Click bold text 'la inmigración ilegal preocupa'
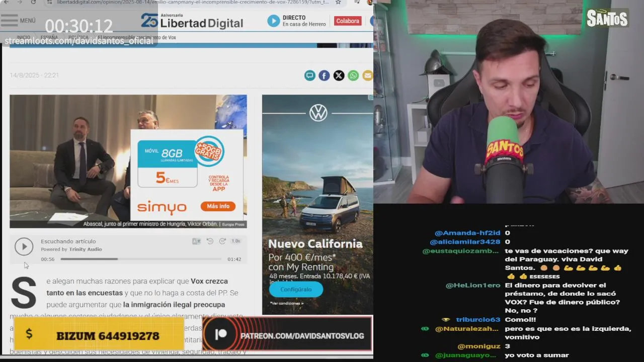The width and height of the screenshot is (644, 362). click(174, 304)
